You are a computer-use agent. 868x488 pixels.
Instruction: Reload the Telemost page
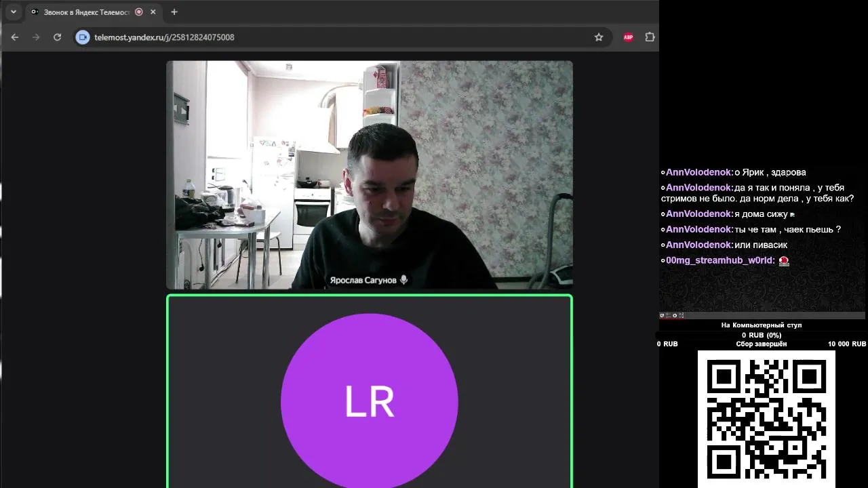[58, 37]
